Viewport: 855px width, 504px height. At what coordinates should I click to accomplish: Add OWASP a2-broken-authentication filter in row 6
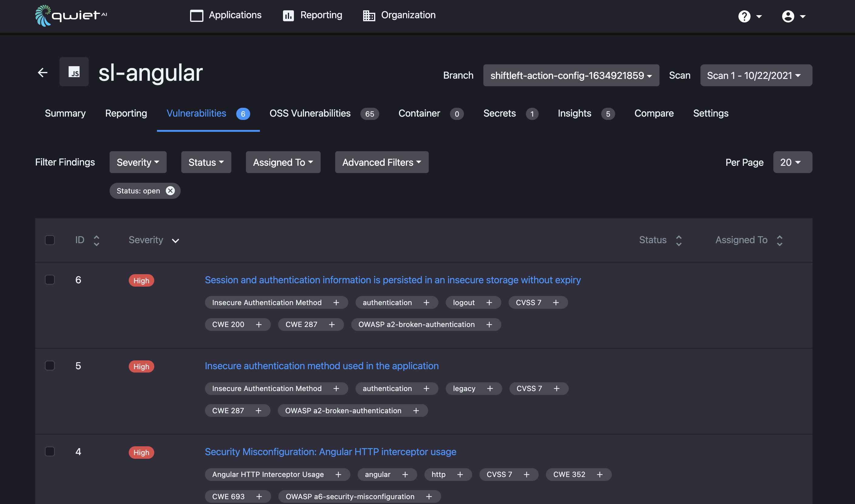tap(489, 325)
